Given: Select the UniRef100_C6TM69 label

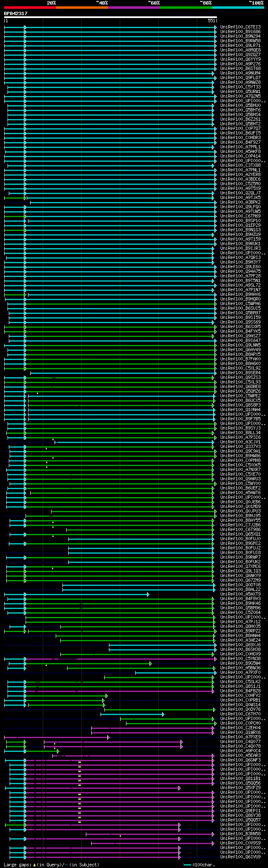Looking at the screenshot, I should pos(240,216).
